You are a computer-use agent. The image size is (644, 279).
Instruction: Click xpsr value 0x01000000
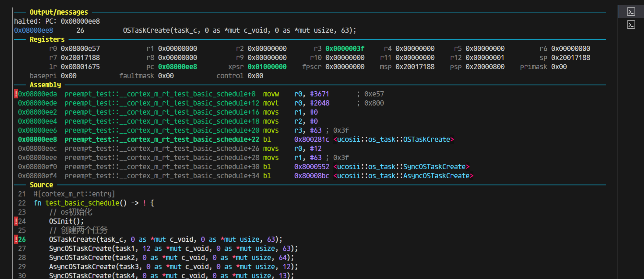pos(267,67)
